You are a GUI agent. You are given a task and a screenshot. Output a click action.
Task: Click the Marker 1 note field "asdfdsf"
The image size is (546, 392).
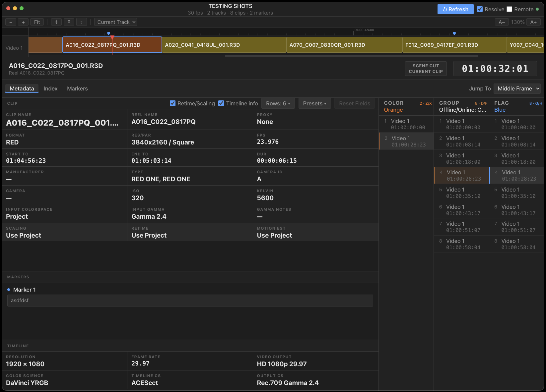click(x=190, y=301)
